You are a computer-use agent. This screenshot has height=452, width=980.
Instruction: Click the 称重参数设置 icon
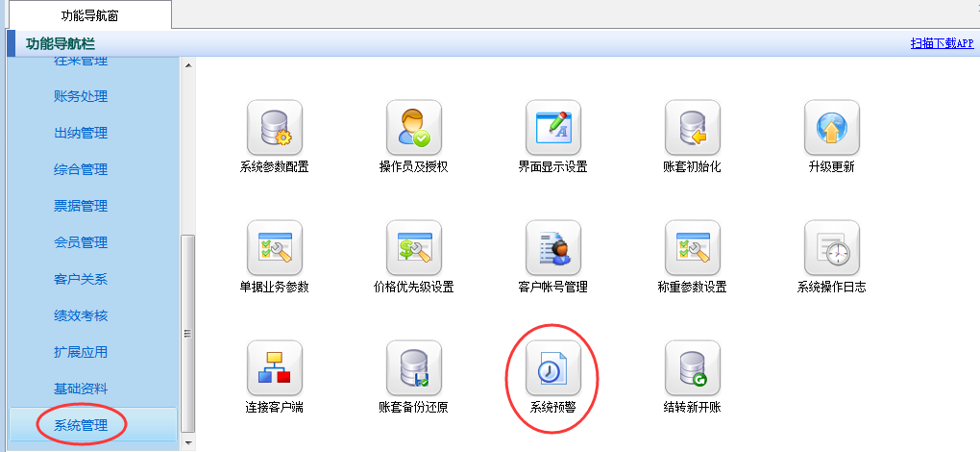693,248
